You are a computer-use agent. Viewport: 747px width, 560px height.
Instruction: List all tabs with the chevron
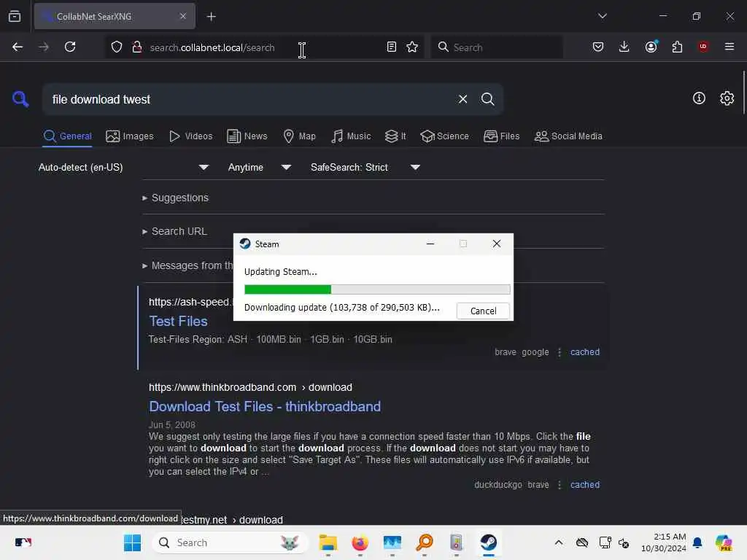click(x=602, y=16)
